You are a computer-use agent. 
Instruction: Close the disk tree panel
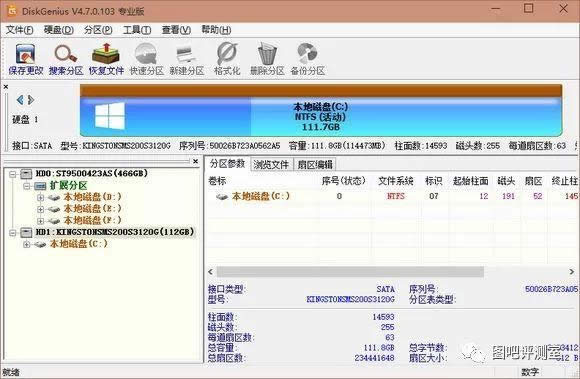click(x=196, y=161)
